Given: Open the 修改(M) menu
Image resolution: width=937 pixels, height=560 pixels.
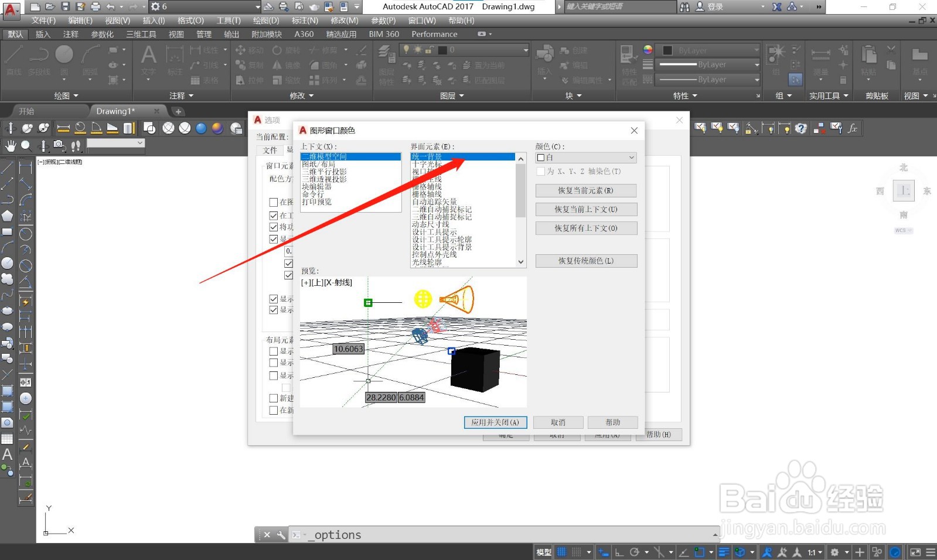Looking at the screenshot, I should tap(345, 21).
